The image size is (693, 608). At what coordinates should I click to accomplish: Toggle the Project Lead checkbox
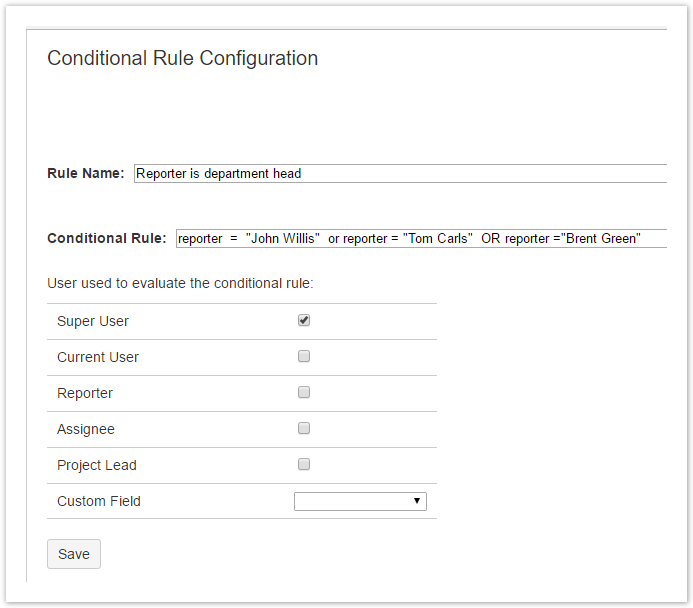[x=304, y=465]
